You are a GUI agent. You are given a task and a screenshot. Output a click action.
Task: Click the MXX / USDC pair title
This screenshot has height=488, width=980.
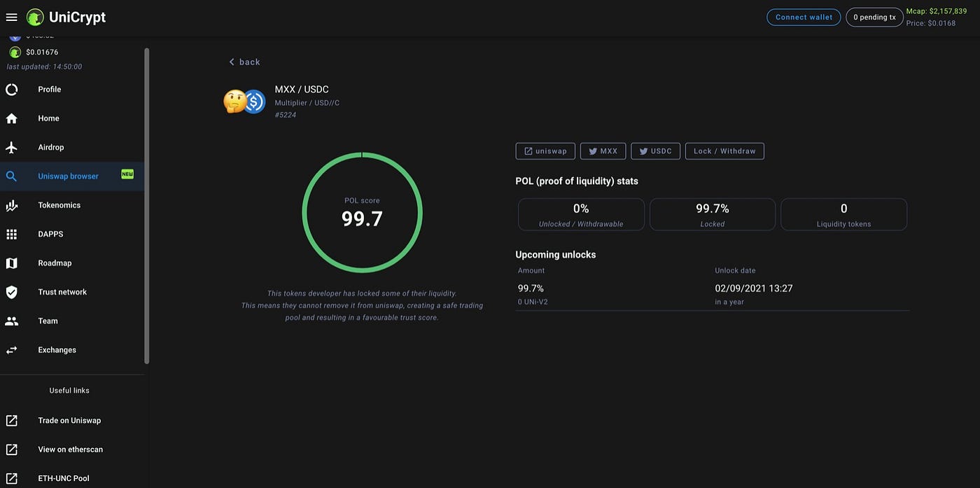click(x=302, y=90)
